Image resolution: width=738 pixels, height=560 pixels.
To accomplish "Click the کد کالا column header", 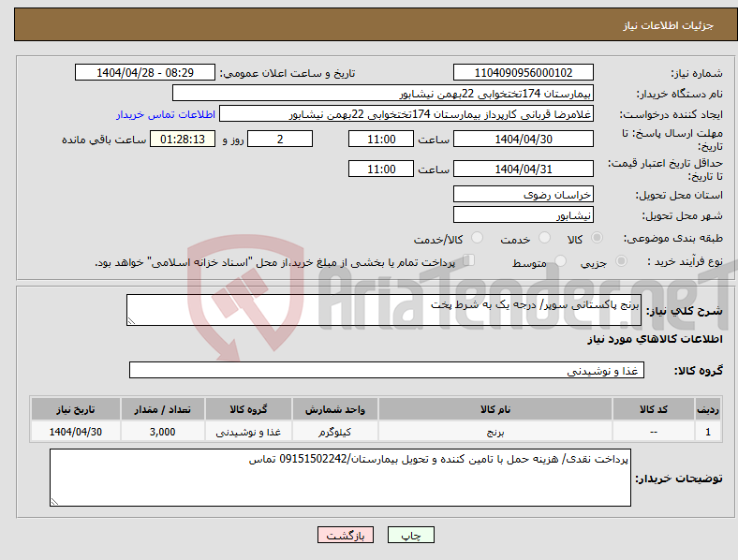I will (654, 409).
